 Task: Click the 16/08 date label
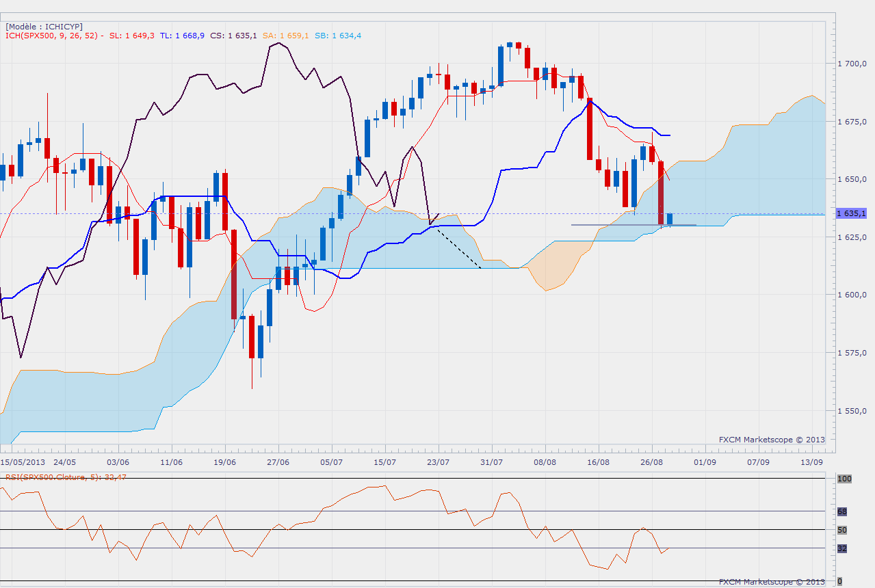point(599,462)
